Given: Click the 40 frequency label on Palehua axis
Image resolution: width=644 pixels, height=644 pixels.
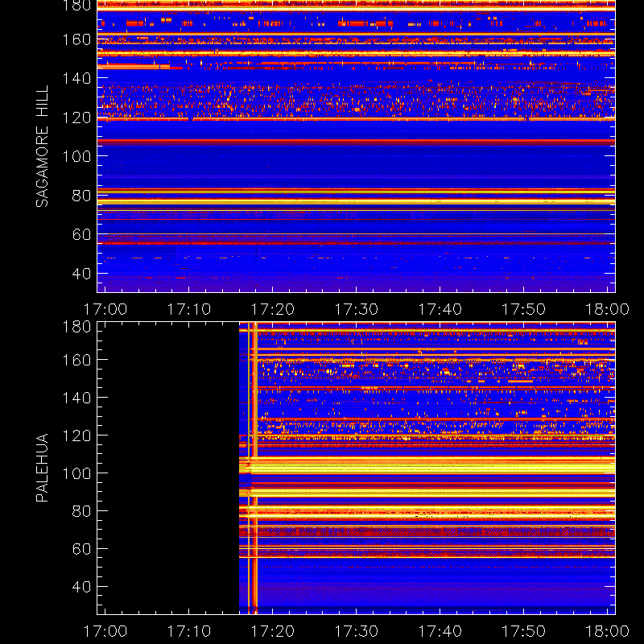Looking at the screenshot, I should [82, 587].
